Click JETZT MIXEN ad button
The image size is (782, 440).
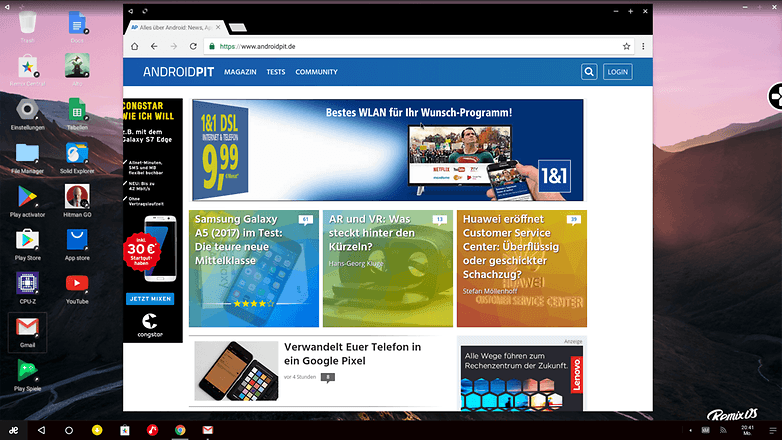tap(150, 299)
